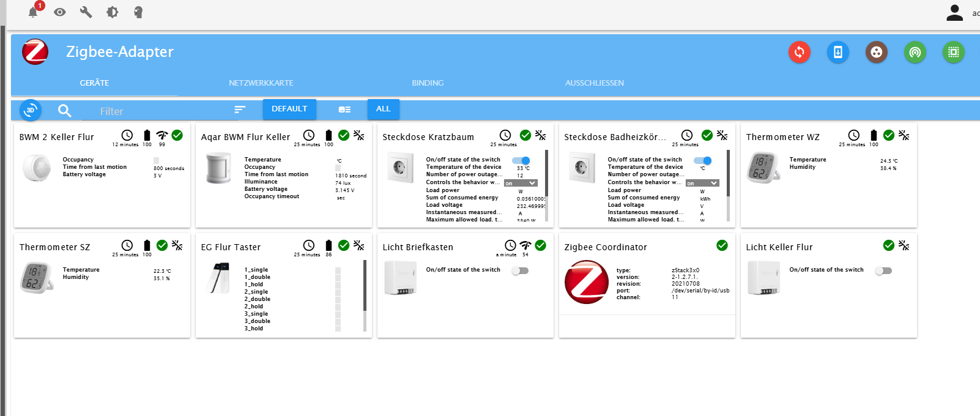Toggle Licht Briefkasten switch state
This screenshot has width=980, height=416.
(x=520, y=270)
